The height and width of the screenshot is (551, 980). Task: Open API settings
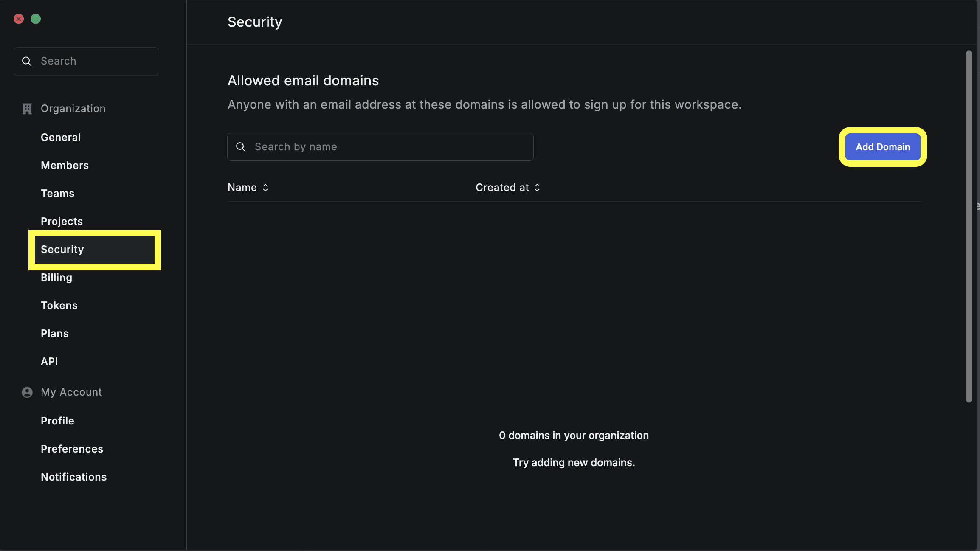tap(49, 362)
